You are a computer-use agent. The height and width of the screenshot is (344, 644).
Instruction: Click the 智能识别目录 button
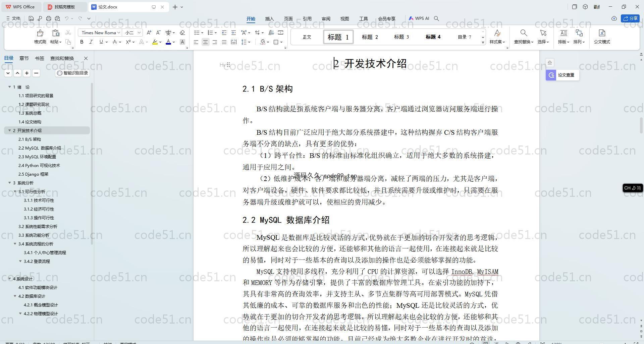tap(72, 73)
